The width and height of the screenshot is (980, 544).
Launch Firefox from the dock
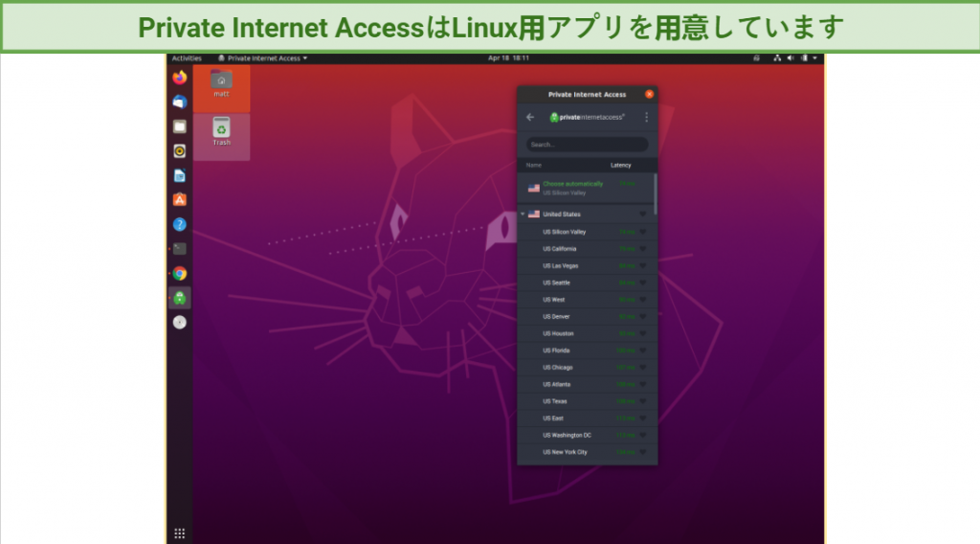point(179,78)
